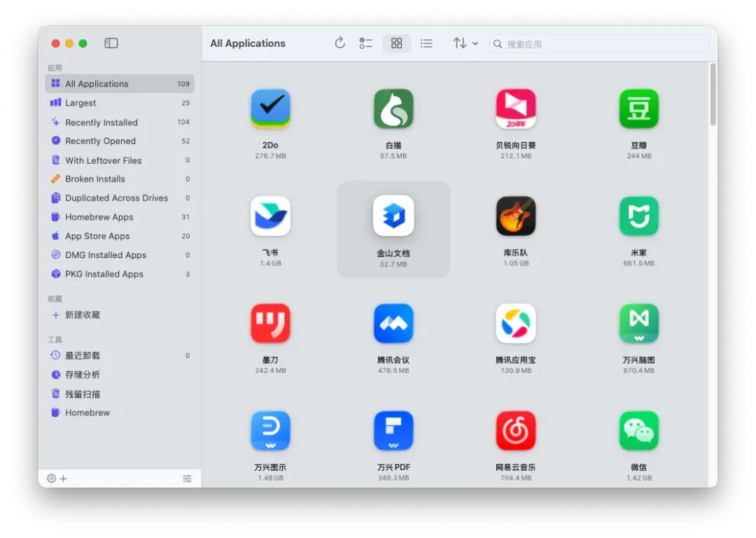Select the 米家 app icon

pos(639,216)
